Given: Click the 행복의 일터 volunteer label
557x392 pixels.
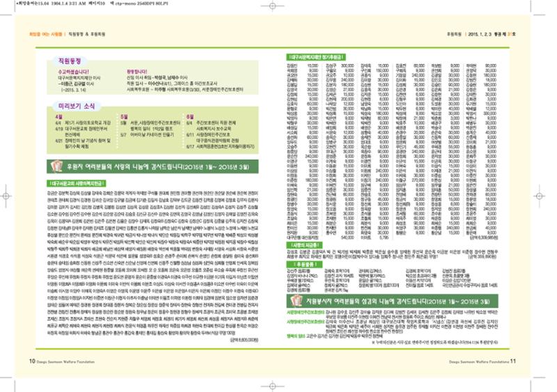Looking at the screenshot, I should click(x=296, y=336).
